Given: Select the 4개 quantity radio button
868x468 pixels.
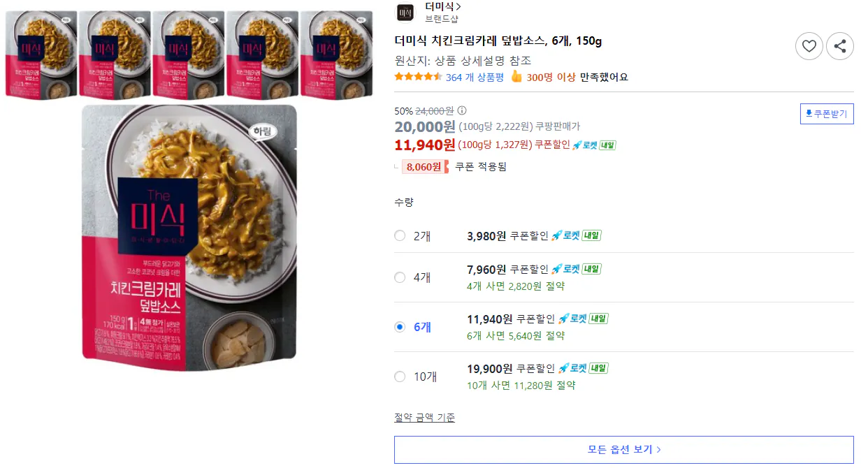Looking at the screenshot, I should point(400,277).
